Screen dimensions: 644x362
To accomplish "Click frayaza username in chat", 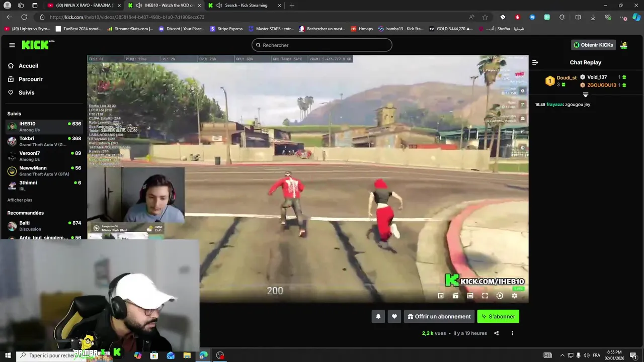I will (554, 105).
